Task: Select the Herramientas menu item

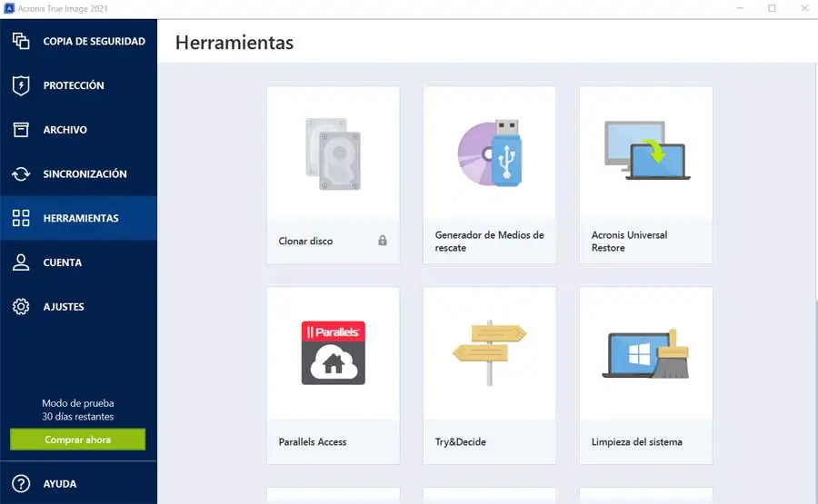Action: (x=81, y=218)
